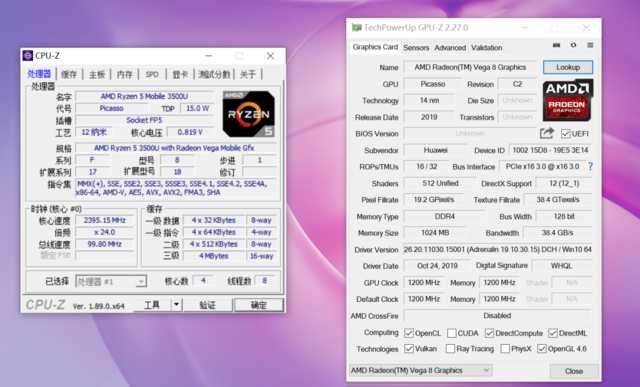Screen dimensions: 640x387
Task: Switch to the 显卡 tab in CPU-Z
Action: pyautogui.click(x=180, y=74)
